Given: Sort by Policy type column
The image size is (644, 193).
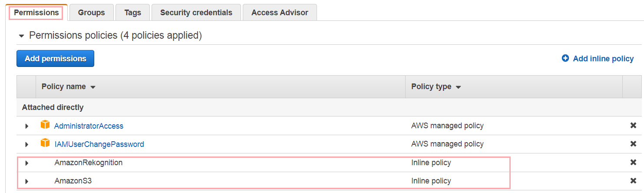Looking at the screenshot, I should pyautogui.click(x=436, y=87).
